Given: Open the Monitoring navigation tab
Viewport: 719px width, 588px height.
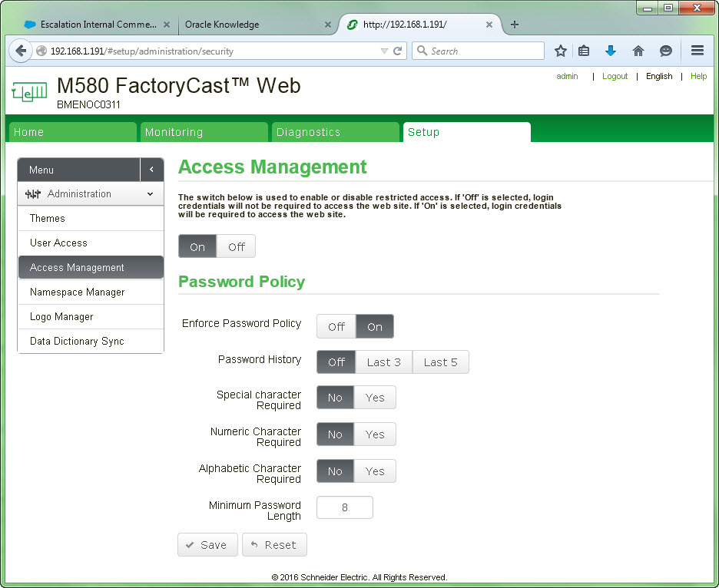Looking at the screenshot, I should (x=204, y=132).
